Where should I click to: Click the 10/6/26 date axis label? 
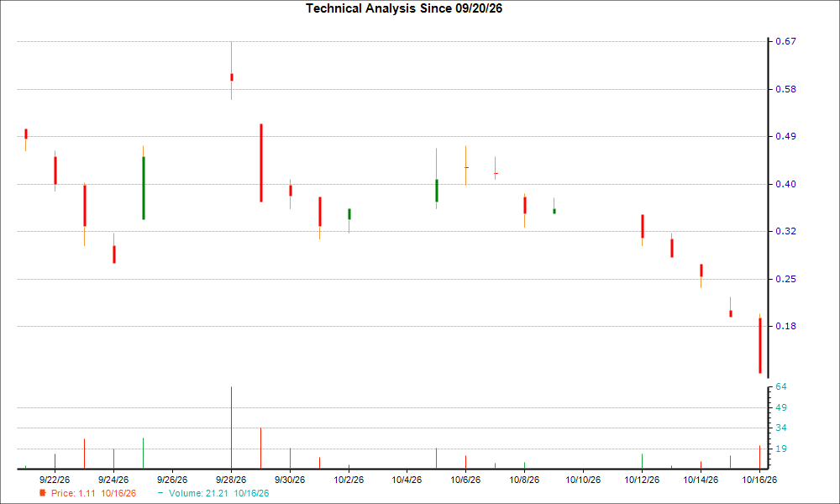pyautogui.click(x=465, y=480)
